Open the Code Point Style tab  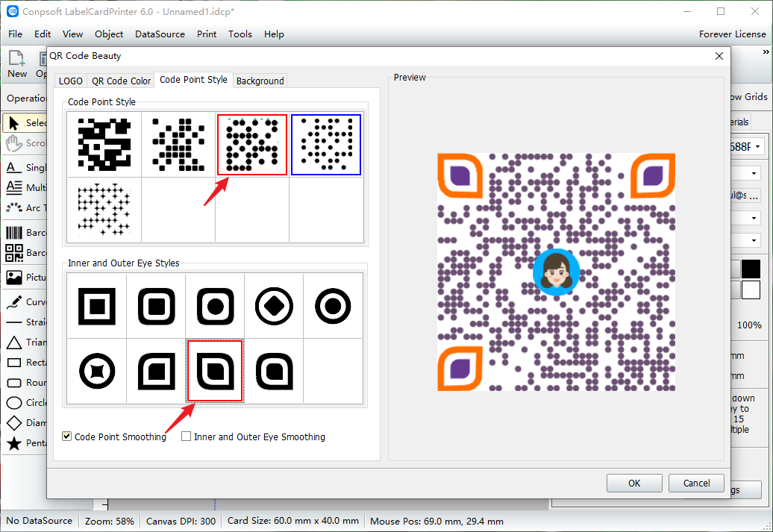tap(193, 80)
